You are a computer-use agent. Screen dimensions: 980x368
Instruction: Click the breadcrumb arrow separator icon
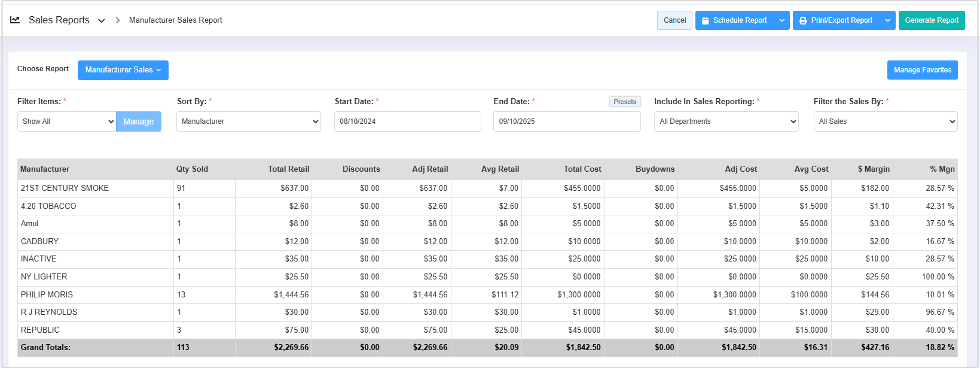point(117,20)
